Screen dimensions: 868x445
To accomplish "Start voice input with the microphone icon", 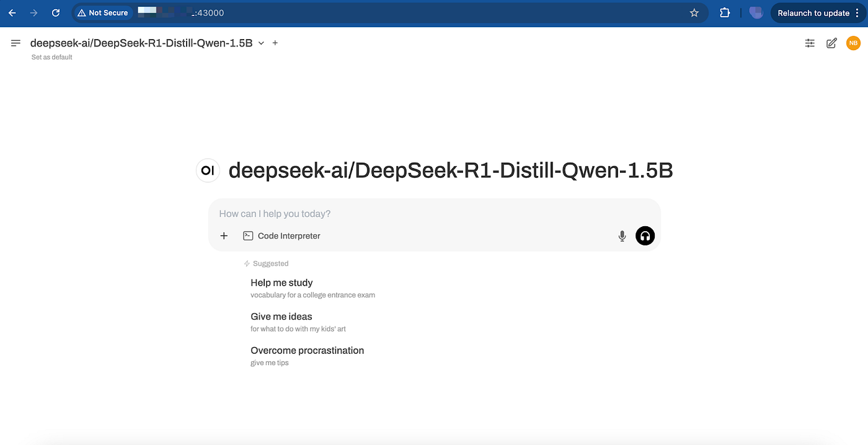I will (x=622, y=236).
